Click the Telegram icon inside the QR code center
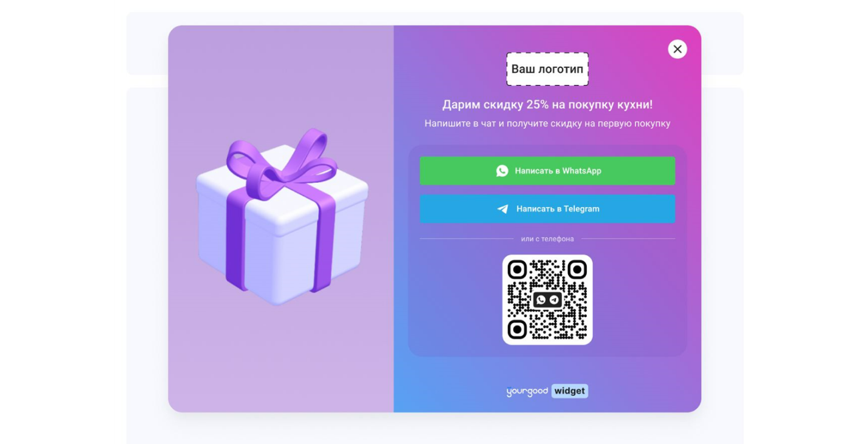Viewport: 868px width, 444px height. tap(554, 299)
